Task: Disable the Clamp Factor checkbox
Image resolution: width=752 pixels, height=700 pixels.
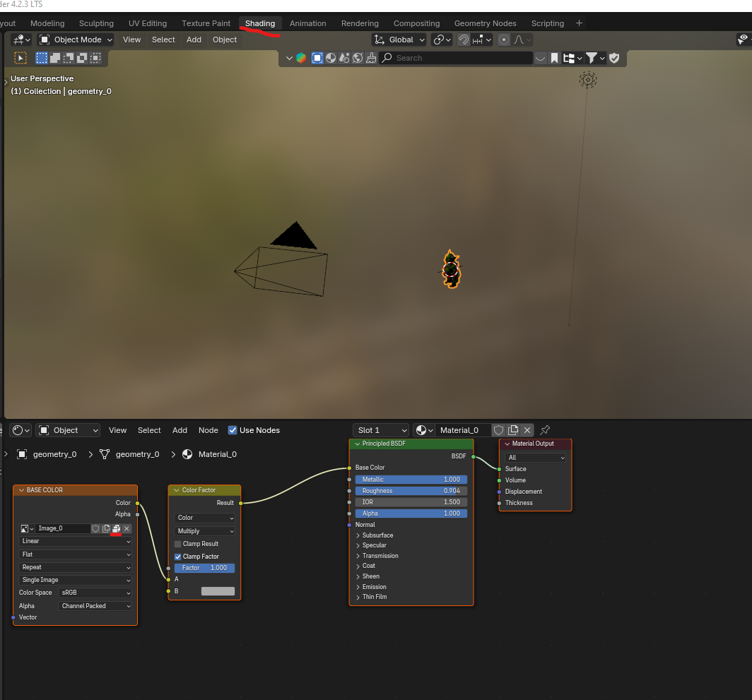Action: (178, 557)
